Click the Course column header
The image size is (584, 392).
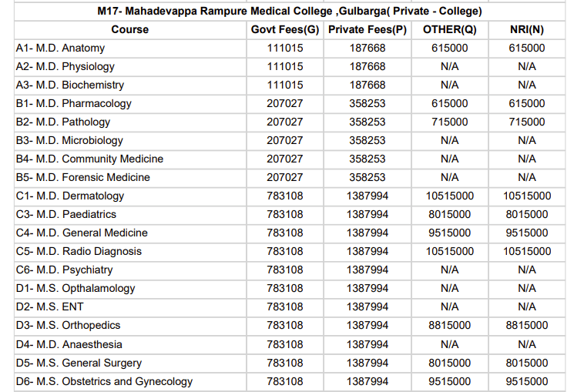(129, 29)
